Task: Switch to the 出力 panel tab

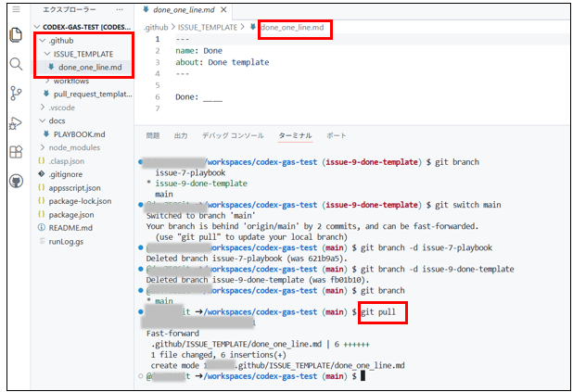Action: point(181,136)
